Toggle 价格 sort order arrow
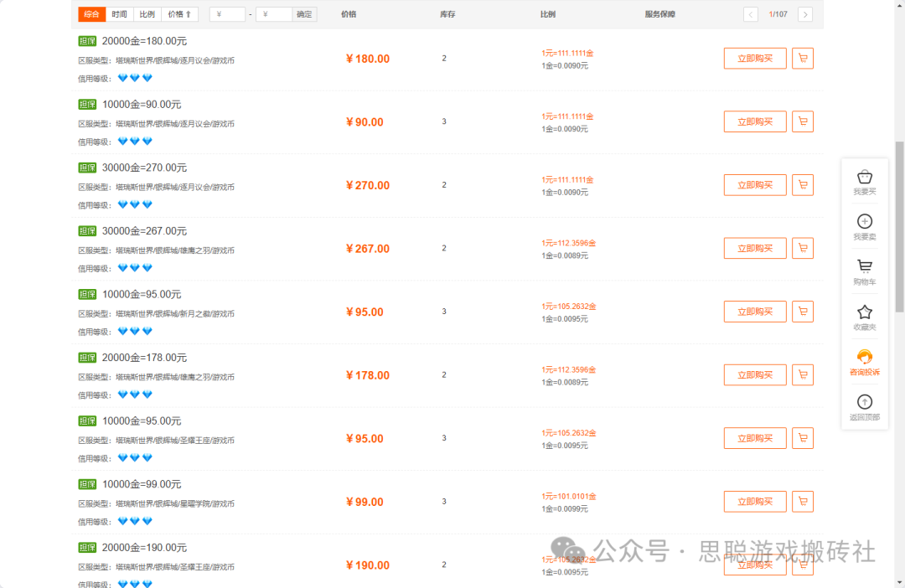Screen dimensions: 905x588 (x=179, y=14)
